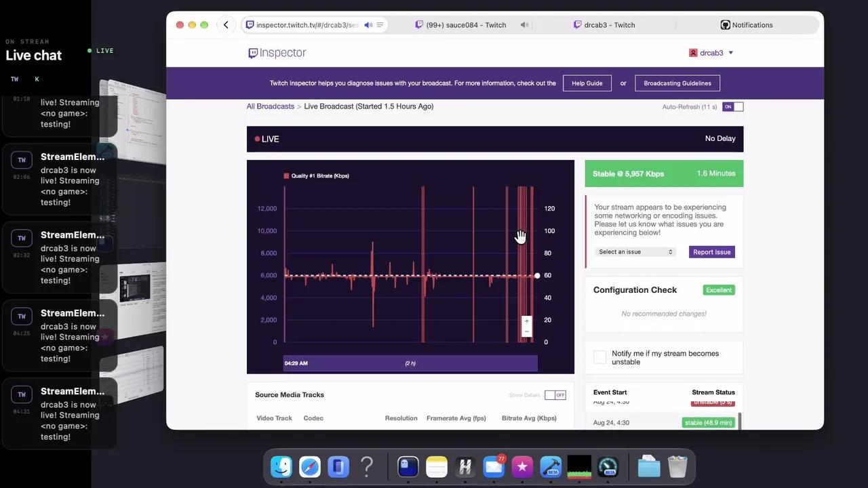Mute the sauce084 Twitch tab audio

524,25
